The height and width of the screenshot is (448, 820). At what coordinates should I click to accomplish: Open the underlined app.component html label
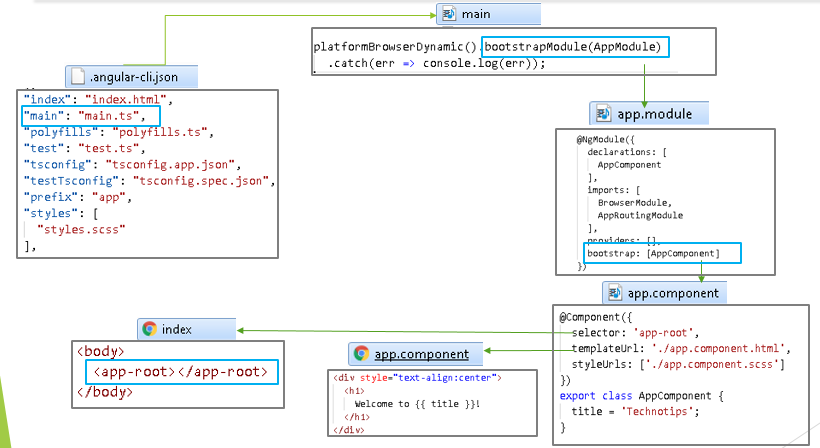422,354
